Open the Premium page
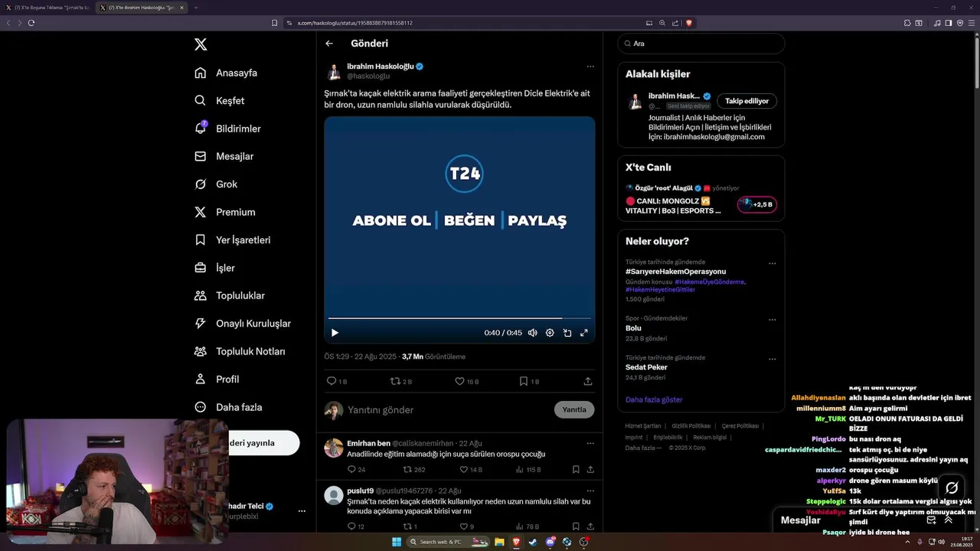The width and height of the screenshot is (980, 551). 225,212
